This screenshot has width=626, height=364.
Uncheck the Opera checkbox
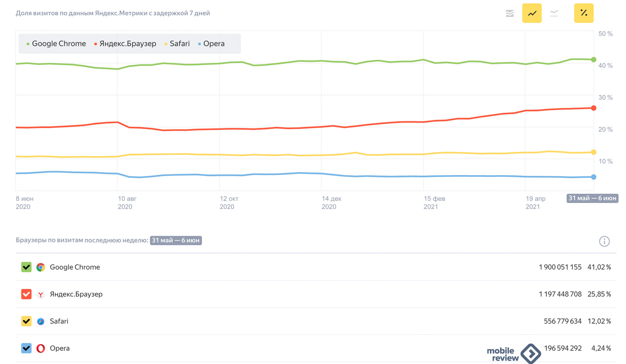(26, 348)
